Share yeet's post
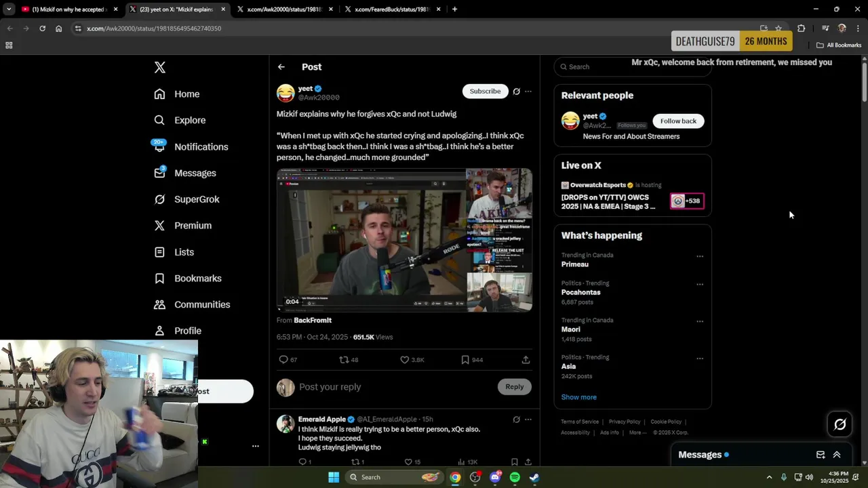 tap(526, 360)
